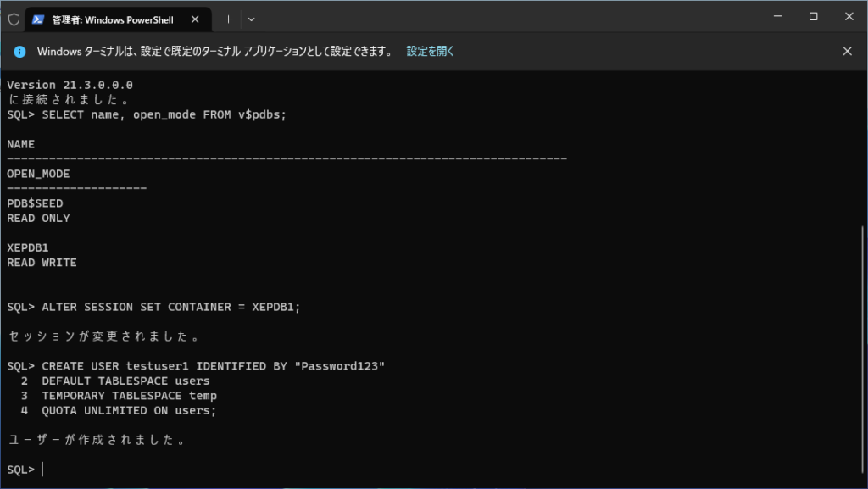Click the administrator shield icon in title bar
This screenshot has height=489, width=868.
pos(14,19)
